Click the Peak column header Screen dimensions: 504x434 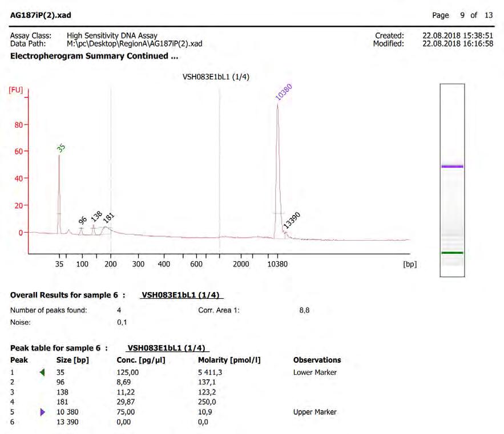pos(19,360)
